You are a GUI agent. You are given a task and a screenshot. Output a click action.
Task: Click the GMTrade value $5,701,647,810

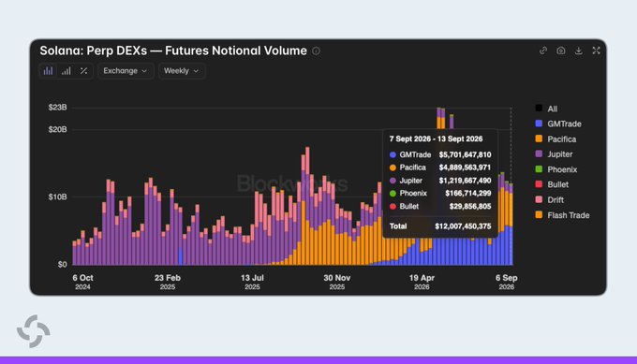(x=465, y=154)
